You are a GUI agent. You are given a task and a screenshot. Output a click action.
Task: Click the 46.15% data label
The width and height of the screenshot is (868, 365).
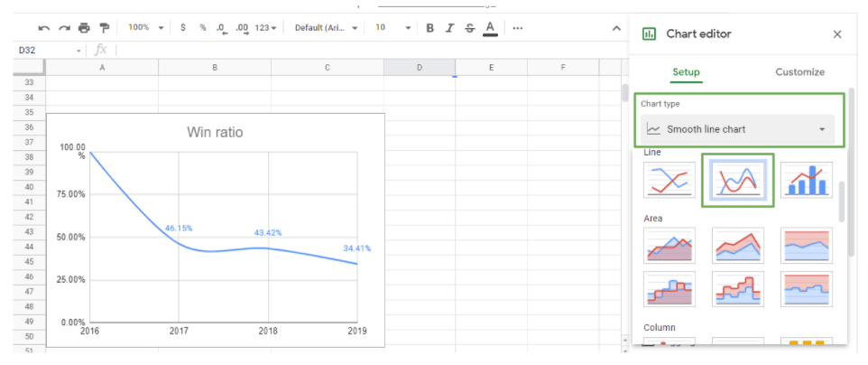pos(179,228)
